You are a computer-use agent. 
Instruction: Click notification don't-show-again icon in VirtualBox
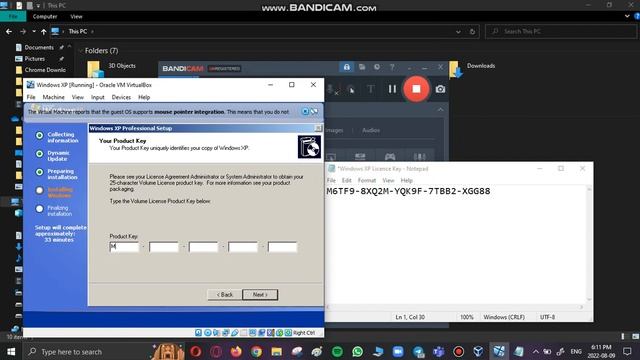(314, 111)
